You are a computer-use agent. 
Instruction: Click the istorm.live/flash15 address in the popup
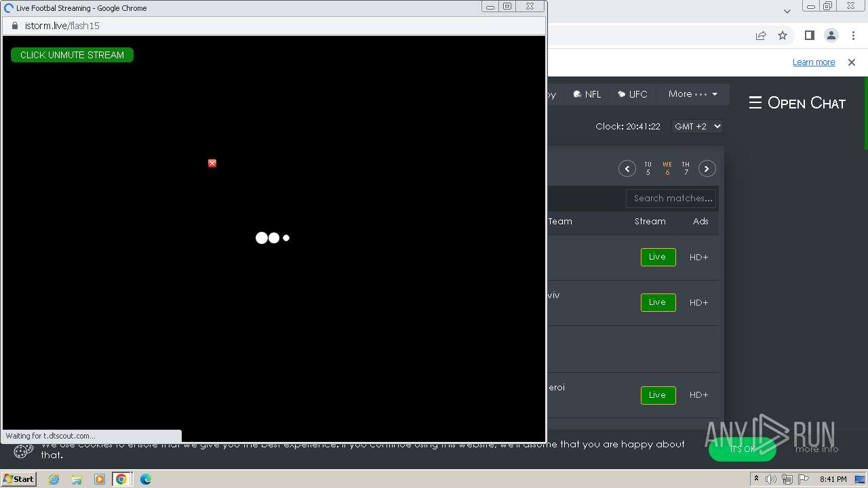(62, 26)
